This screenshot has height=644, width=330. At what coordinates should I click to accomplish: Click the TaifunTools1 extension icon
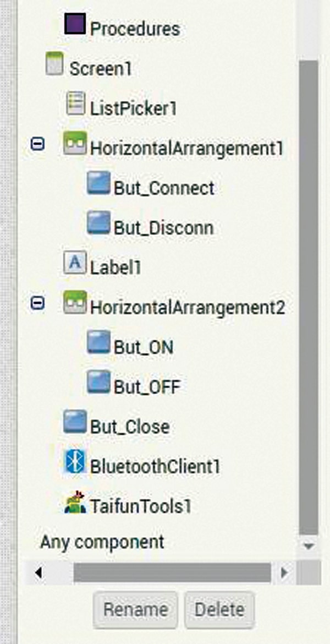click(75, 502)
